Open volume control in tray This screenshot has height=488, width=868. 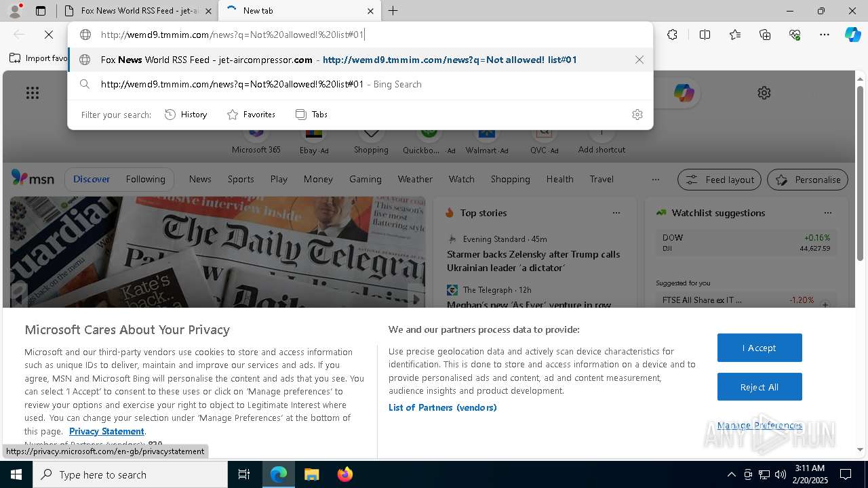(x=781, y=474)
